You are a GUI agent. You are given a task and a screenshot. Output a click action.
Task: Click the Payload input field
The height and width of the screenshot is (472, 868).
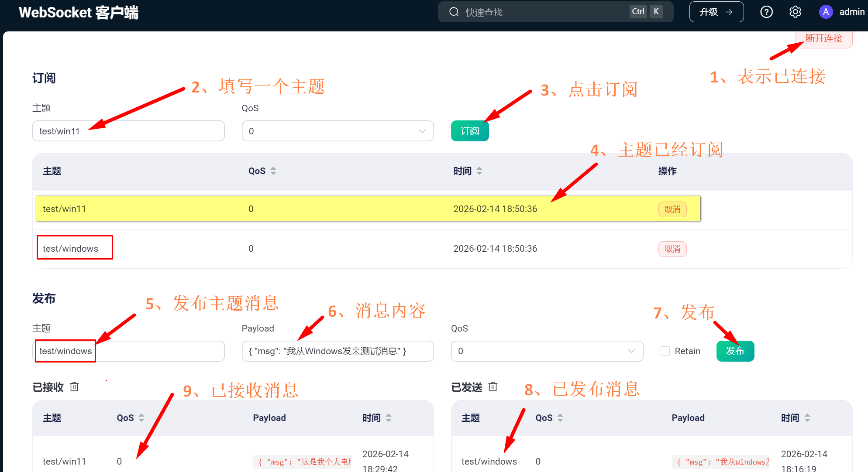tap(338, 351)
